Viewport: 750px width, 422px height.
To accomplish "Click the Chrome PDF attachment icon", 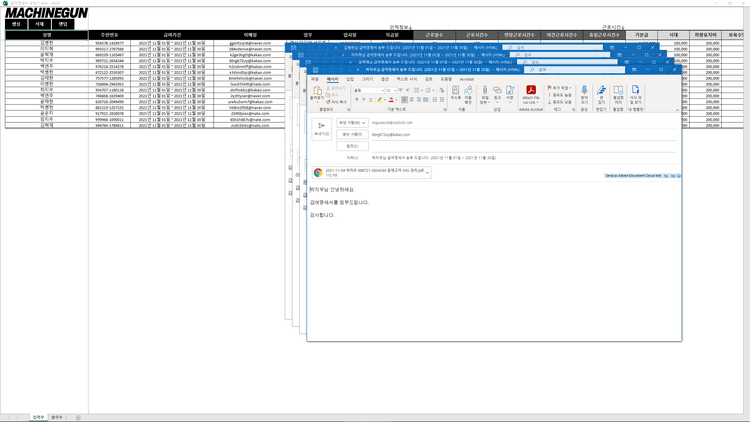I will click(318, 172).
